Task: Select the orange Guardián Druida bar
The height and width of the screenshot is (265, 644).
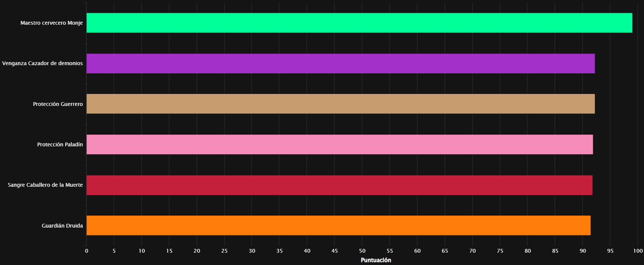Action: click(338, 225)
